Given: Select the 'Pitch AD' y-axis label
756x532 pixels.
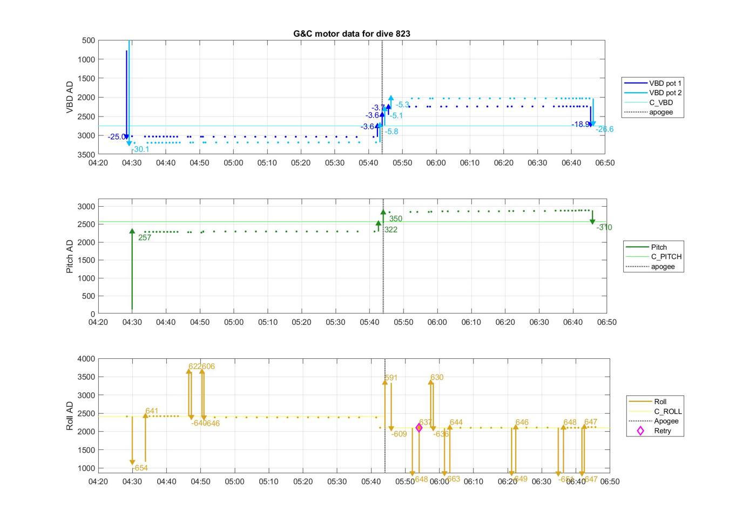Looking at the screenshot, I should [x=70, y=257].
